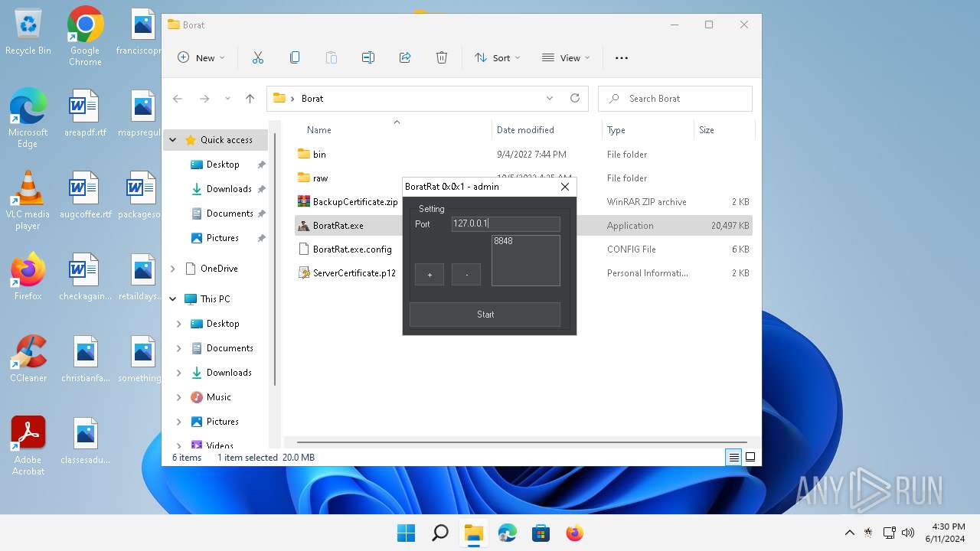Expand the OneDrive tree node
Image resolution: width=980 pixels, height=551 pixels.
click(173, 269)
